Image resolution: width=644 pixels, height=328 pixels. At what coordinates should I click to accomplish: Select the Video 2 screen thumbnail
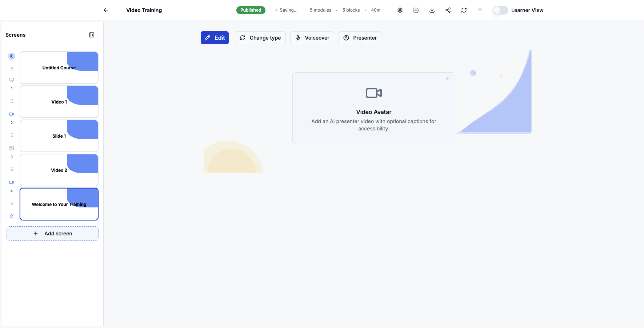[x=59, y=170]
